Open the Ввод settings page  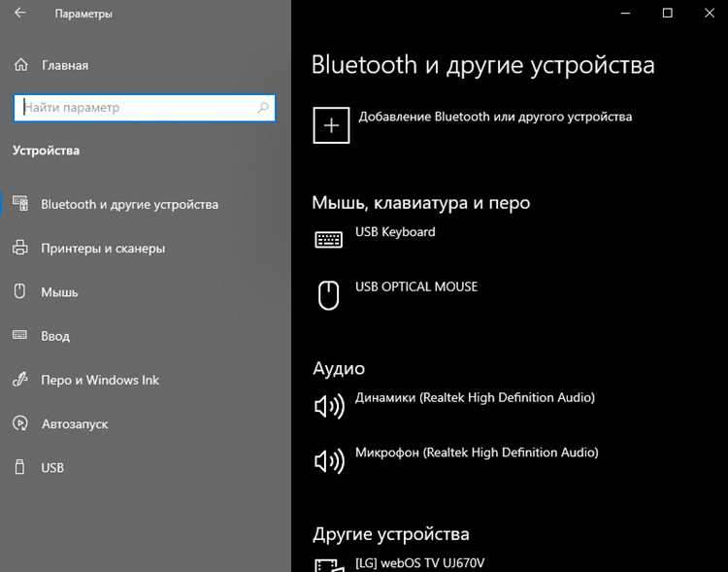pyautogui.click(x=55, y=336)
